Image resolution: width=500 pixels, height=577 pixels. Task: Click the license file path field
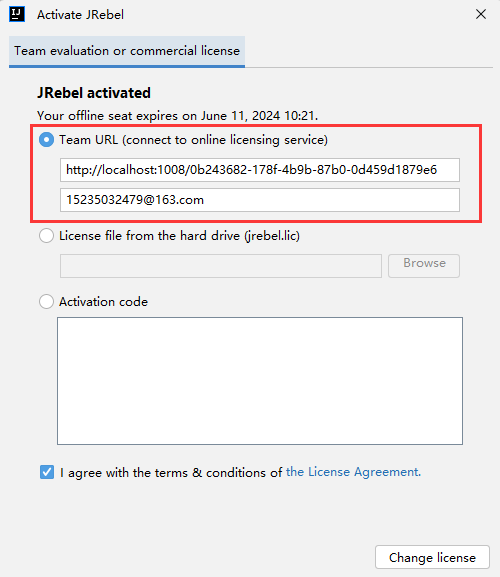pyautogui.click(x=221, y=266)
